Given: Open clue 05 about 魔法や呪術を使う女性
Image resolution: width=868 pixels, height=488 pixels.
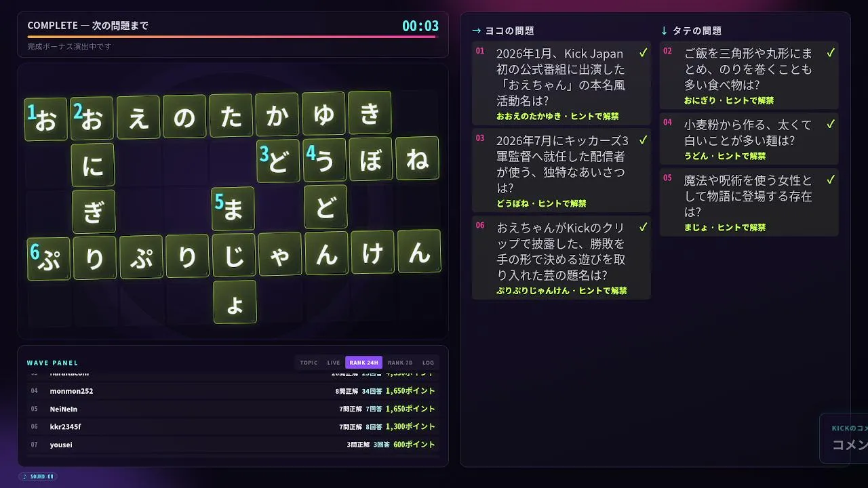Looking at the screenshot, I should click(x=749, y=203).
